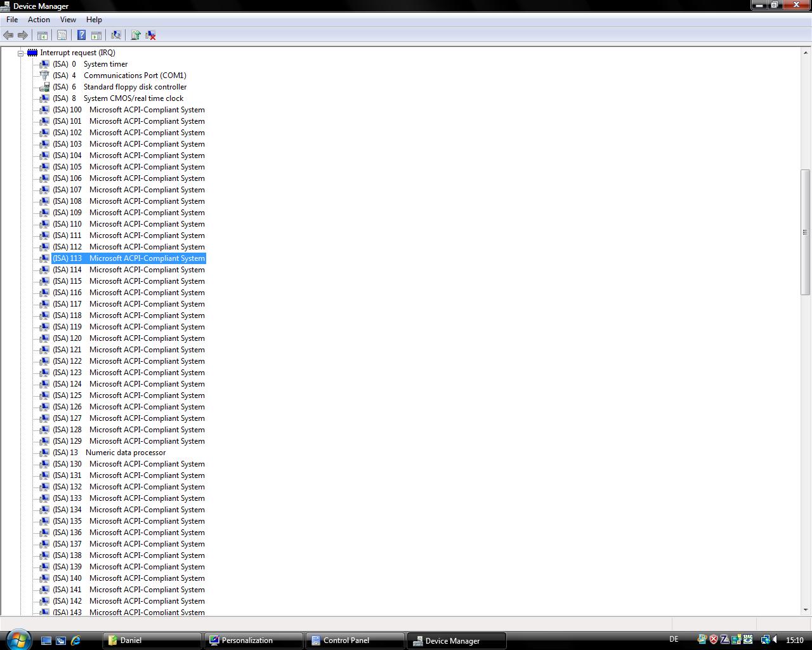812x650 pixels.
Task: Click the COM1 port device icon
Action: [44, 76]
